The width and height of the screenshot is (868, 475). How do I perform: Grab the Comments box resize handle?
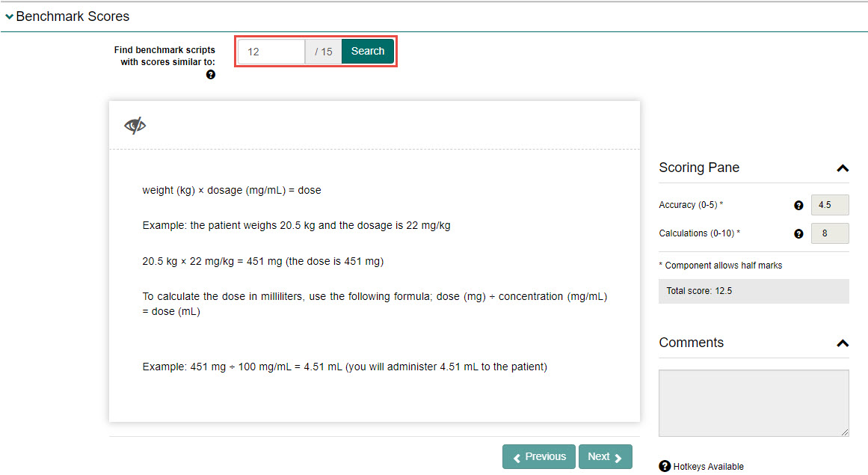pos(845,432)
